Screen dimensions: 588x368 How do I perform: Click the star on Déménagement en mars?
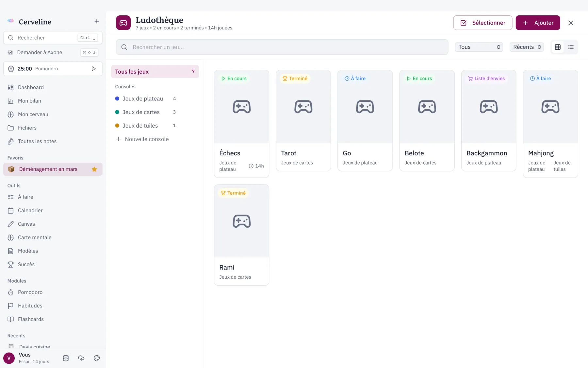tap(94, 169)
